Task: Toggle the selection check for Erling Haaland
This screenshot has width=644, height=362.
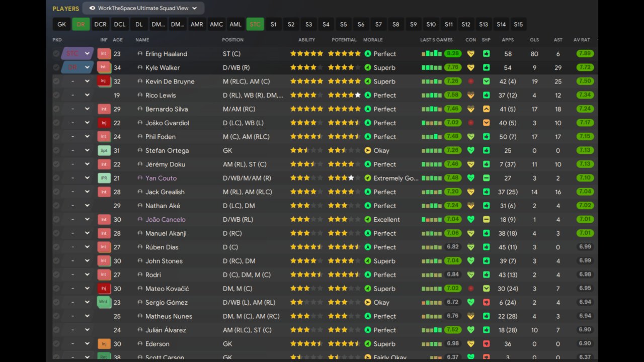Action: [x=56, y=54]
